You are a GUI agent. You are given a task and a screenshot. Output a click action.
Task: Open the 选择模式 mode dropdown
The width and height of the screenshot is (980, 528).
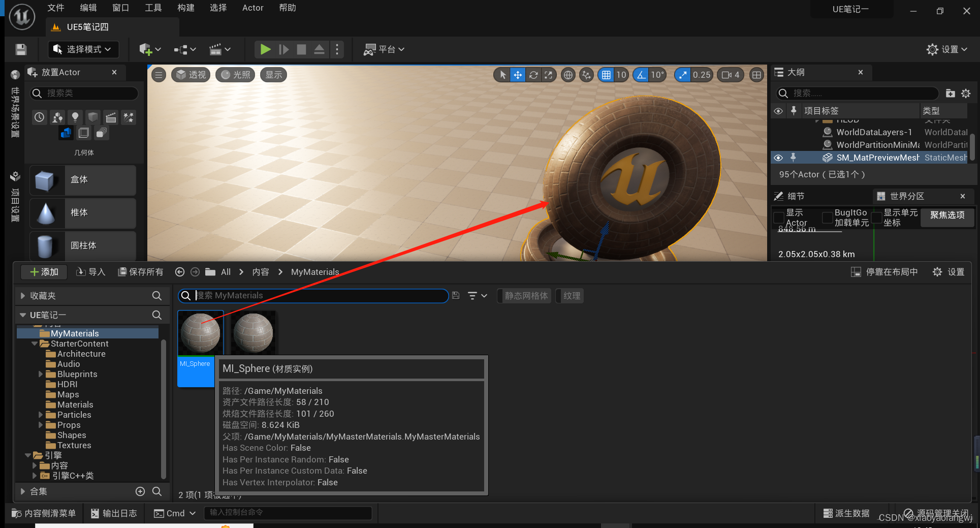pos(84,49)
